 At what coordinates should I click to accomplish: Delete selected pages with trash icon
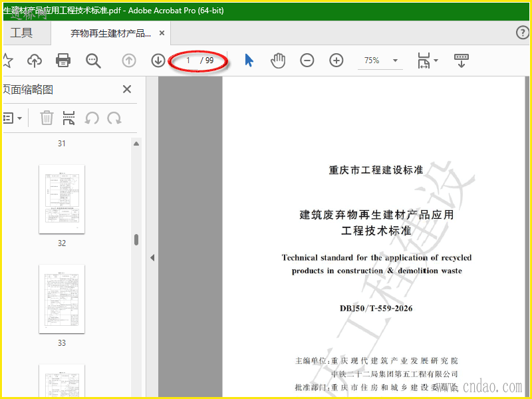[x=47, y=118]
